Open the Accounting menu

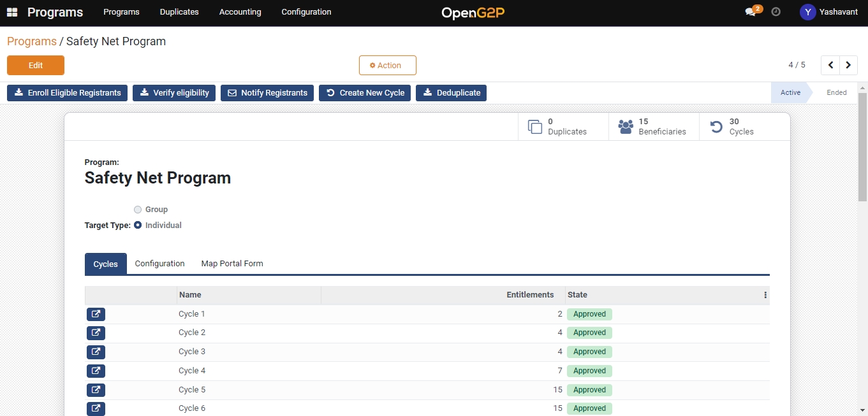(240, 12)
